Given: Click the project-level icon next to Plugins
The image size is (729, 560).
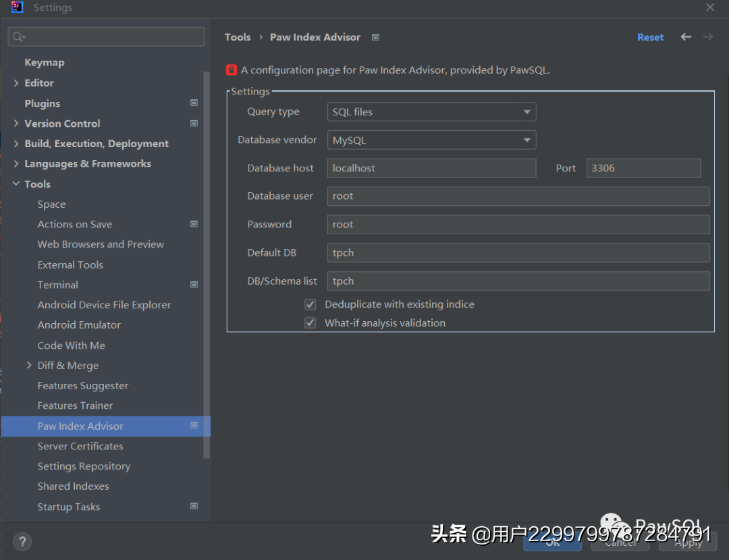Looking at the screenshot, I should 194,103.
